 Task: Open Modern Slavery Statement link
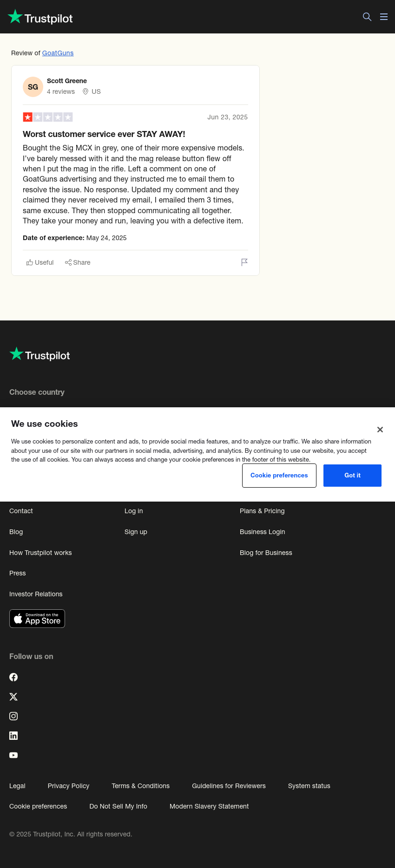point(209,806)
